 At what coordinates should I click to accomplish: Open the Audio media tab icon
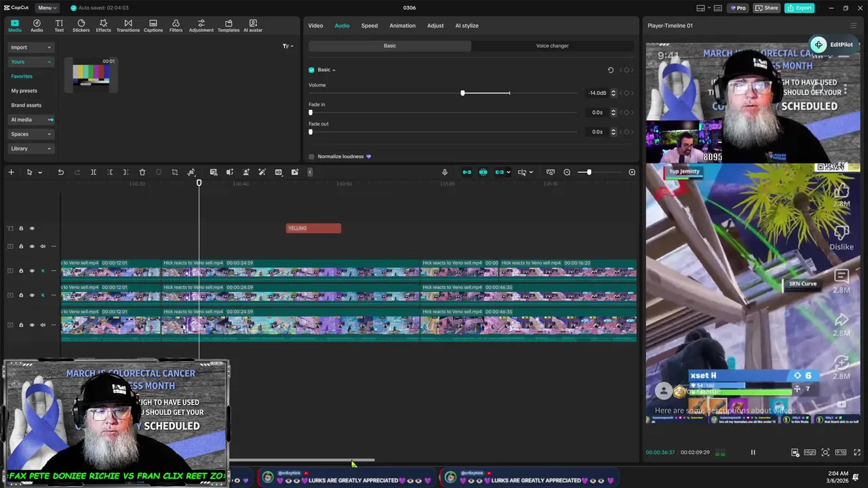[x=37, y=26]
